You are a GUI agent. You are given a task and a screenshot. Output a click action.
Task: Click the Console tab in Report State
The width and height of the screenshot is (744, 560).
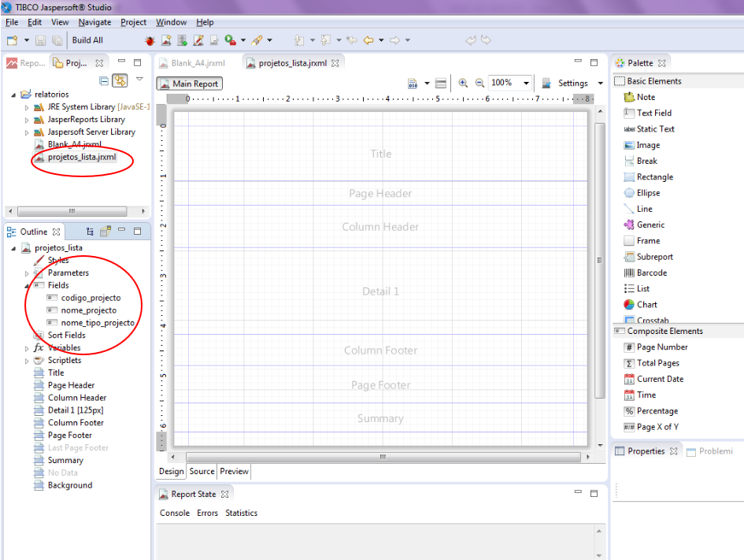pyautogui.click(x=175, y=513)
